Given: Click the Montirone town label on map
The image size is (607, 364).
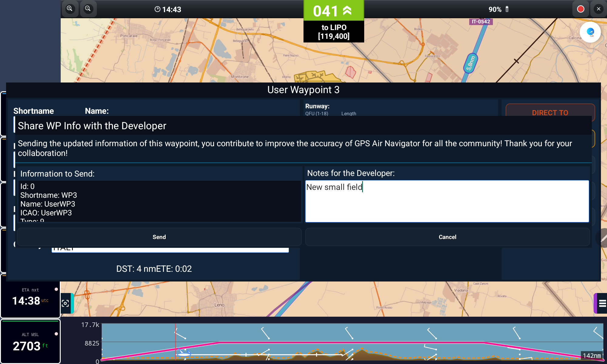Looking at the screenshot, I should pyautogui.click(x=240, y=77).
